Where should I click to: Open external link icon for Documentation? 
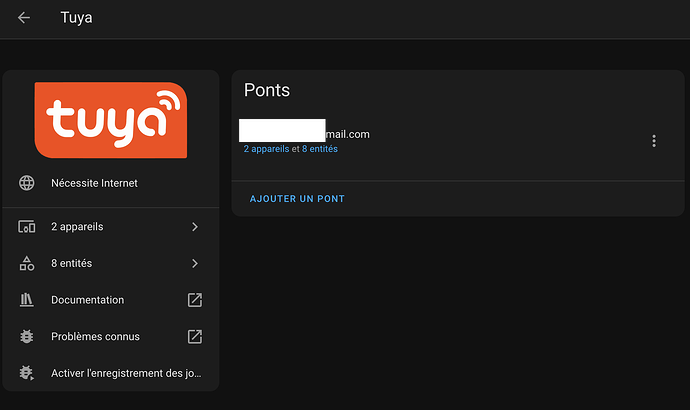pos(195,300)
